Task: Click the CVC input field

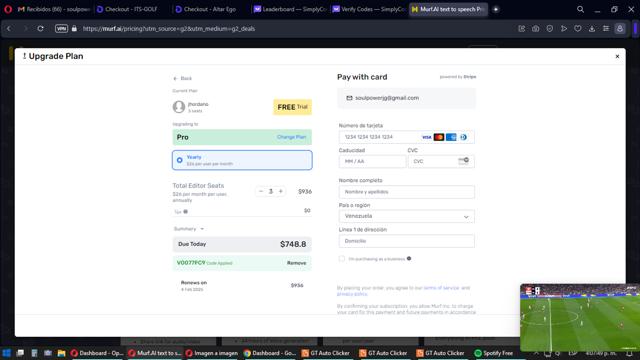Action: (x=440, y=161)
